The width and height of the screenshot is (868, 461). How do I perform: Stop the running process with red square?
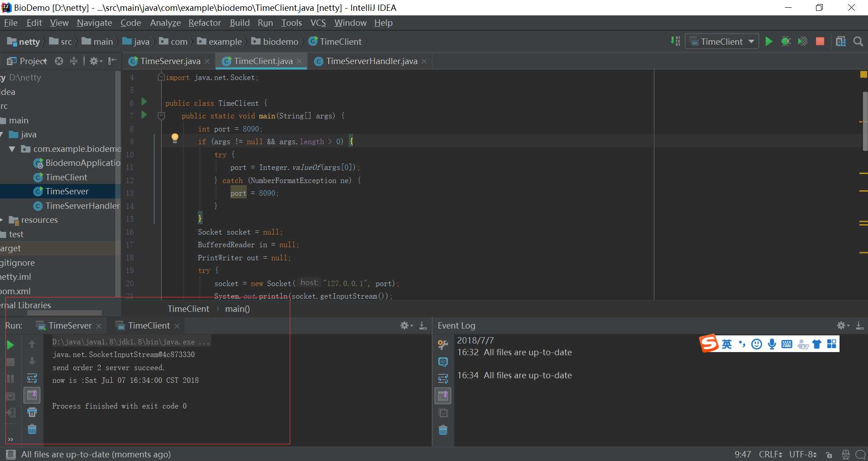820,42
